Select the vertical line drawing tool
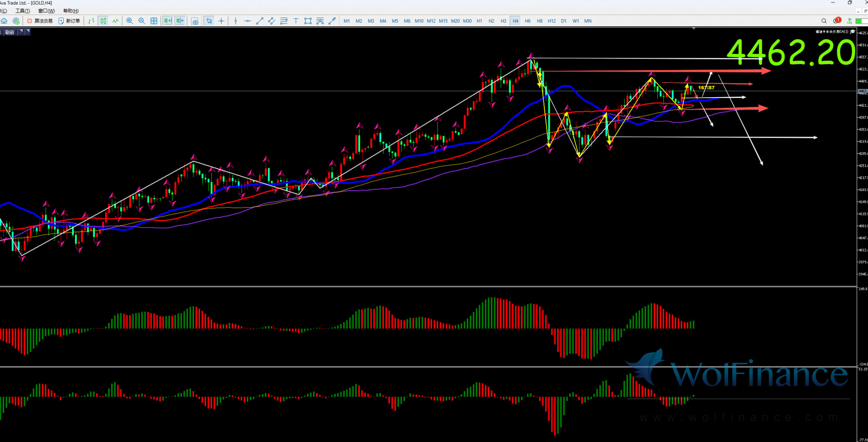868x442 pixels. pos(236,21)
